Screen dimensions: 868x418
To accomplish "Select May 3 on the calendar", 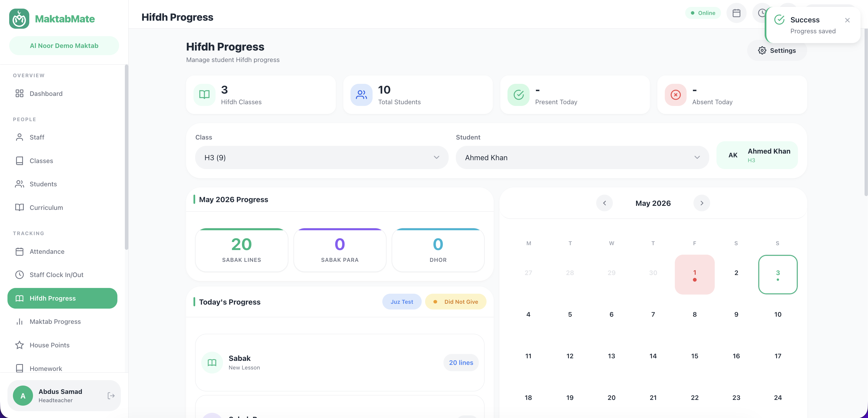I will pos(778,274).
